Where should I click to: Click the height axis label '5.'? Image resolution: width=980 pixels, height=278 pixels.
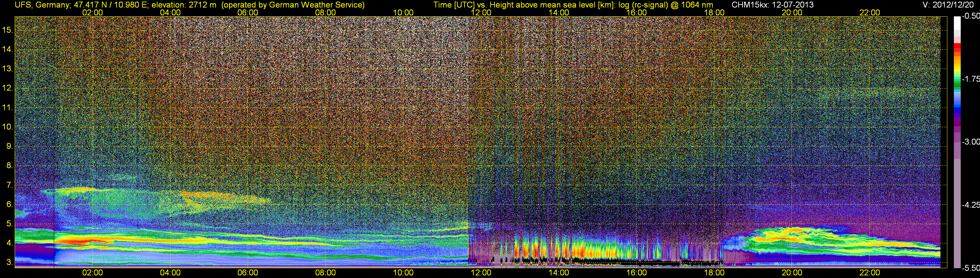(10, 223)
